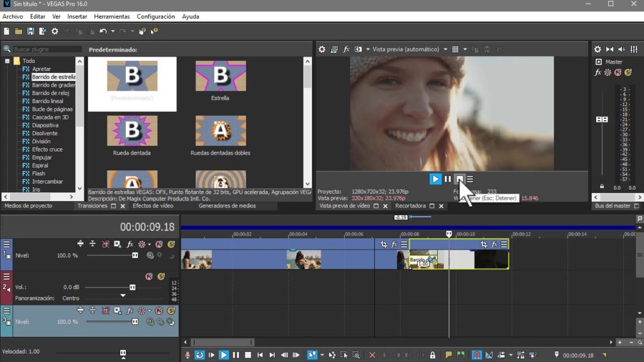The height and width of the screenshot is (362, 644).
Task: Click the Save project icon in toolbar
Action: pos(30,31)
